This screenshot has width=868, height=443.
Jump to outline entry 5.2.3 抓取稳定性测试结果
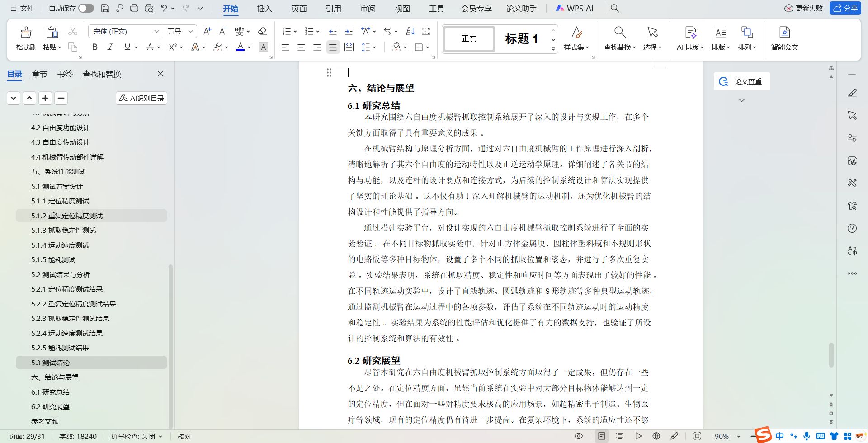(70, 318)
